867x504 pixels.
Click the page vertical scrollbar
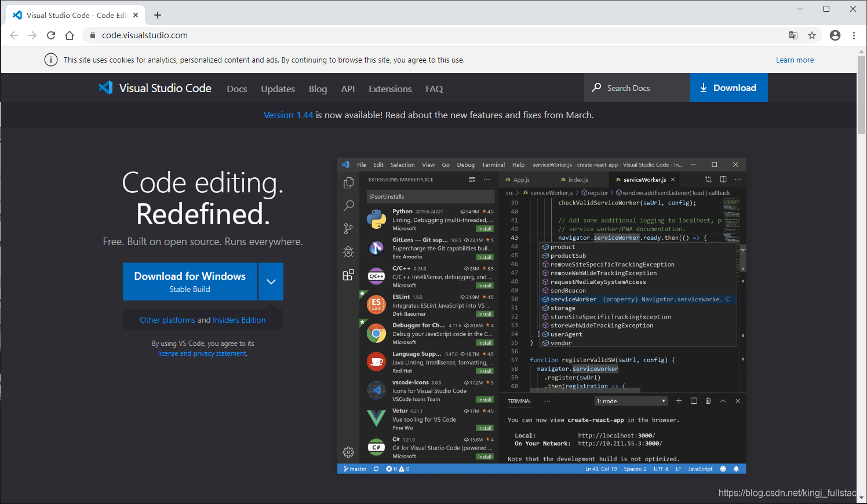click(861, 96)
